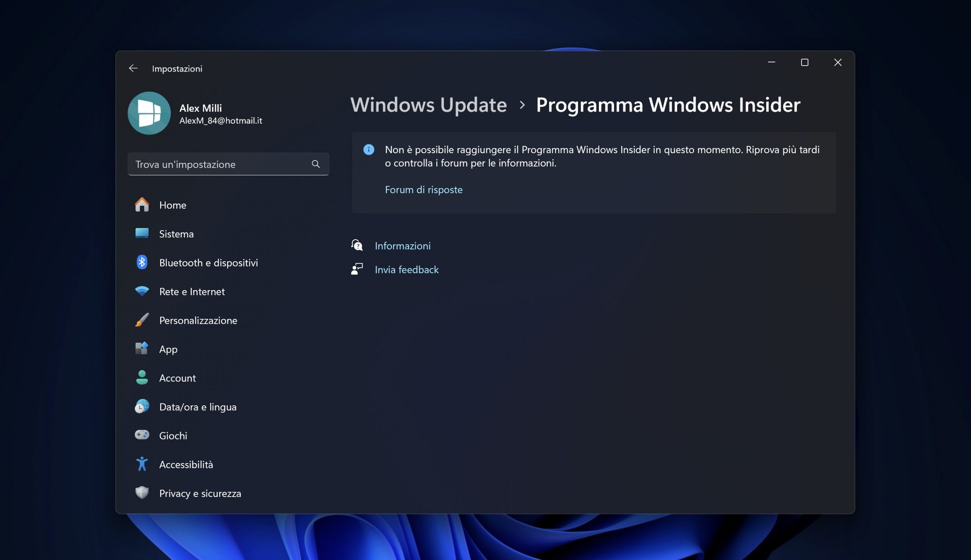
Task: Click the Wi-Fi icon for Rete e Internet
Action: 142,291
